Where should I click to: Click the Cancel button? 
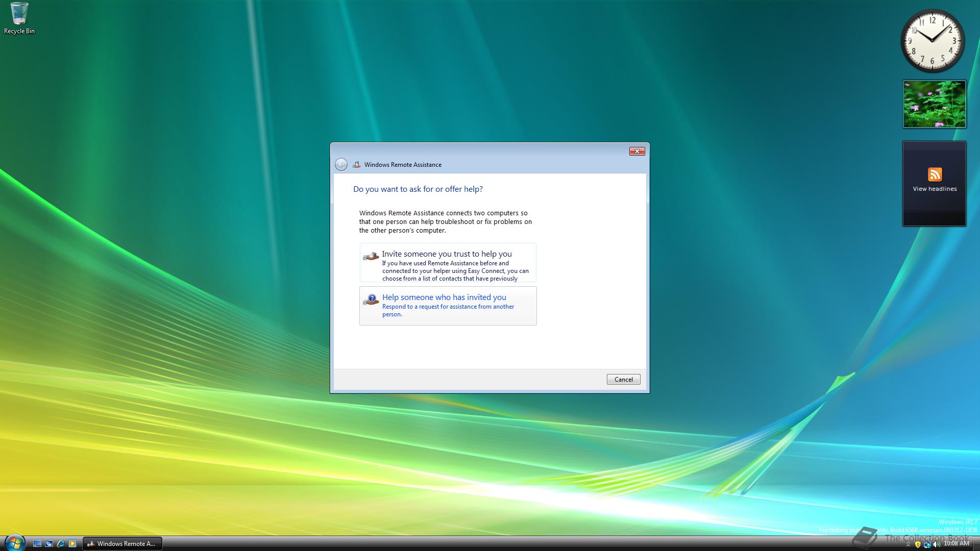point(623,380)
